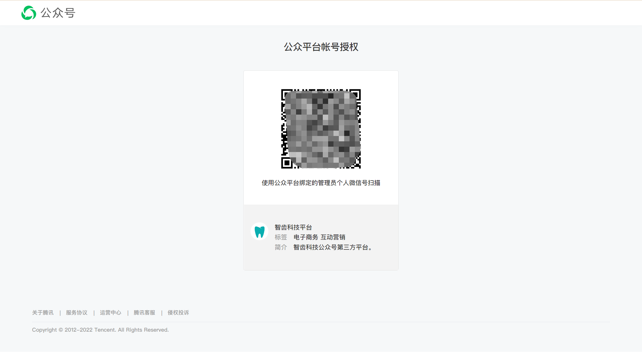Open the 侵权投诉 footer link
Viewport: 642px width, 364px height.
click(x=178, y=313)
